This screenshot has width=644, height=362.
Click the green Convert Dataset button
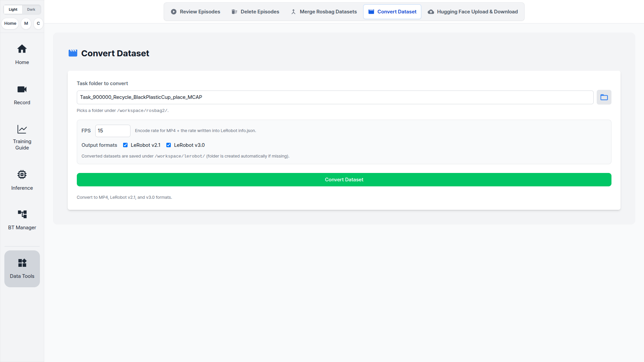344,180
